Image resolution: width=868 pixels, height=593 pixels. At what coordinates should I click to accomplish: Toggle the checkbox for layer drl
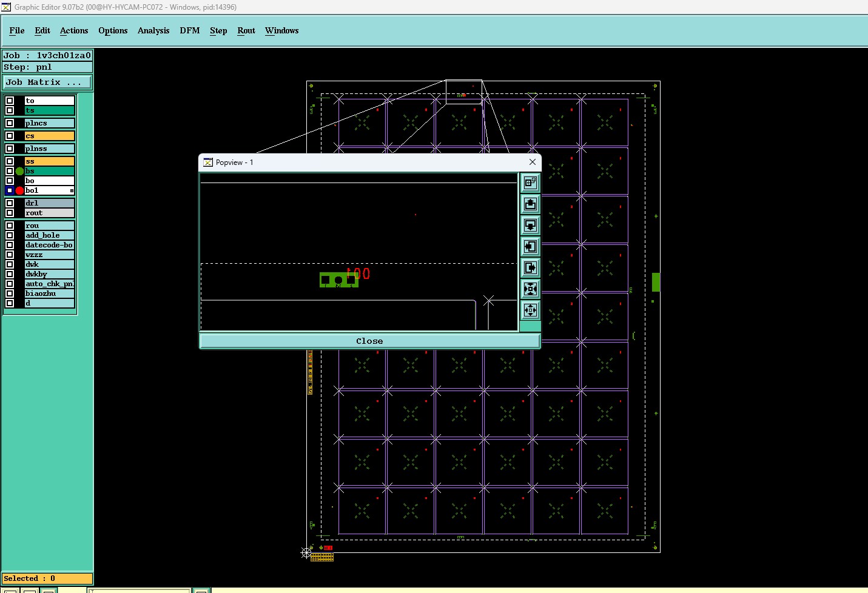click(10, 203)
